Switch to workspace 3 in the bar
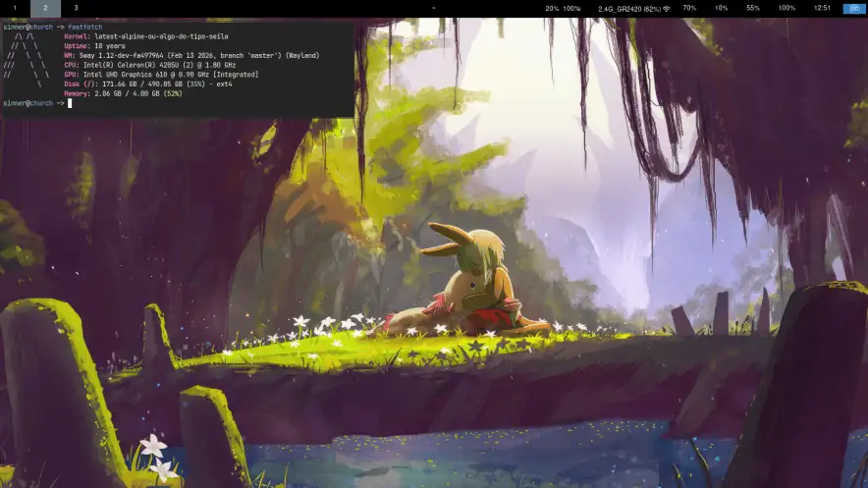The image size is (868, 488). [x=76, y=8]
